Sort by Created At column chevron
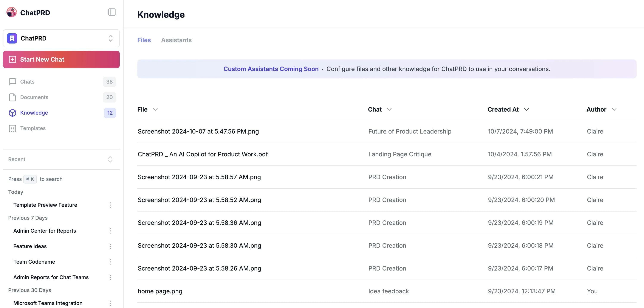This screenshot has height=308, width=644. (x=526, y=109)
